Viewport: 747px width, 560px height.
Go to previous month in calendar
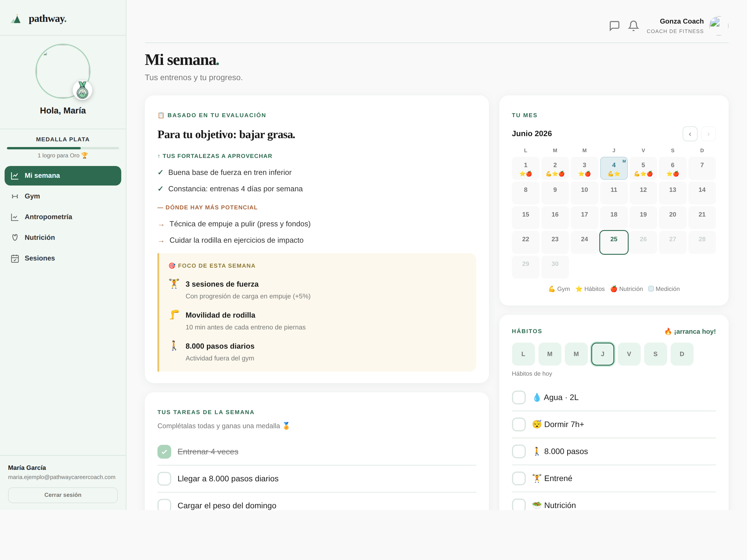690,134
